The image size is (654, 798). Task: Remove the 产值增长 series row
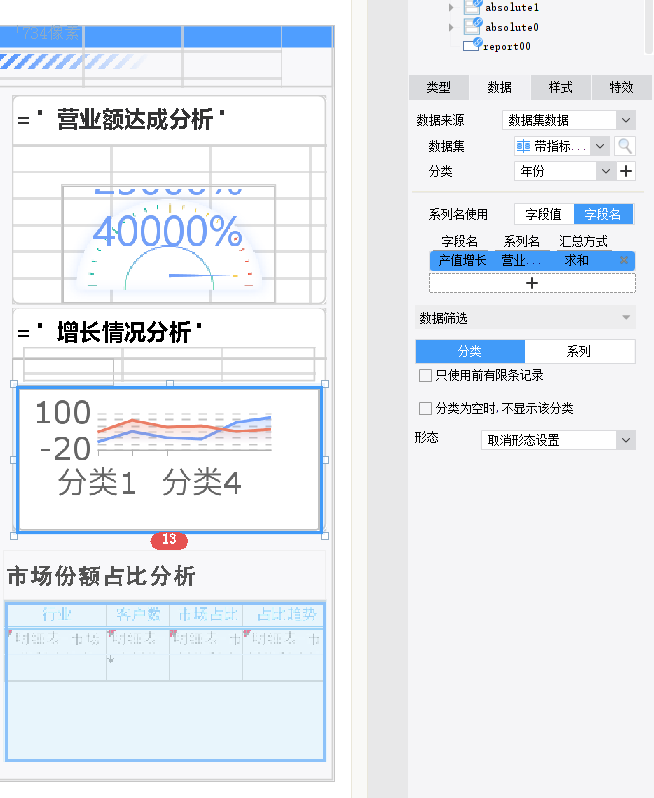[623, 261]
